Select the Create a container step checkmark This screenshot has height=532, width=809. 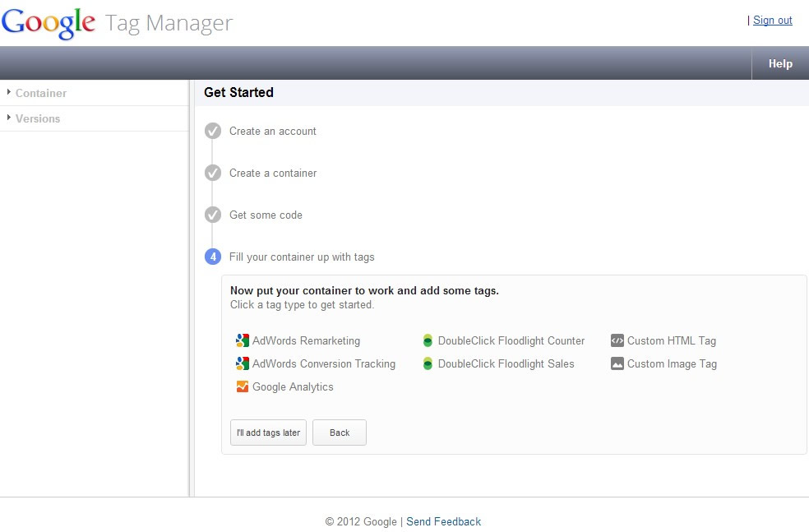(213, 173)
